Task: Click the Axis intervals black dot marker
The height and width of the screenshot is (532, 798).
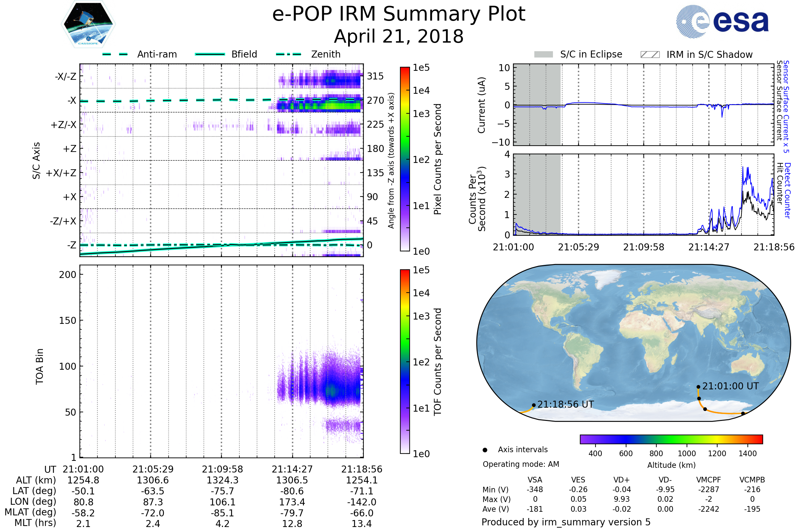Action: click(x=485, y=450)
